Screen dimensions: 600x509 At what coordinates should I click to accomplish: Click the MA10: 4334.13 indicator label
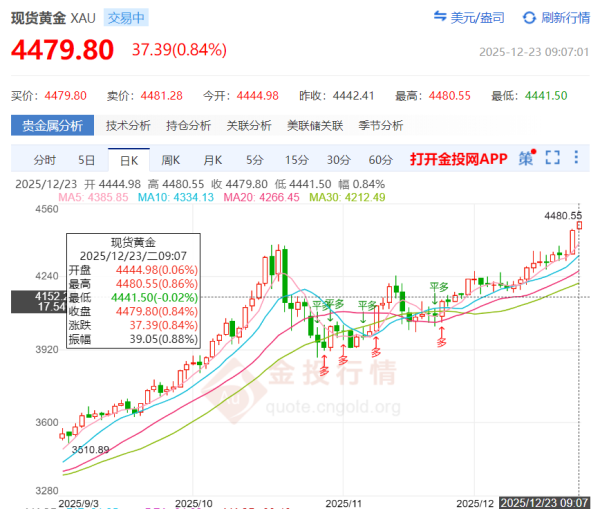[x=176, y=197]
